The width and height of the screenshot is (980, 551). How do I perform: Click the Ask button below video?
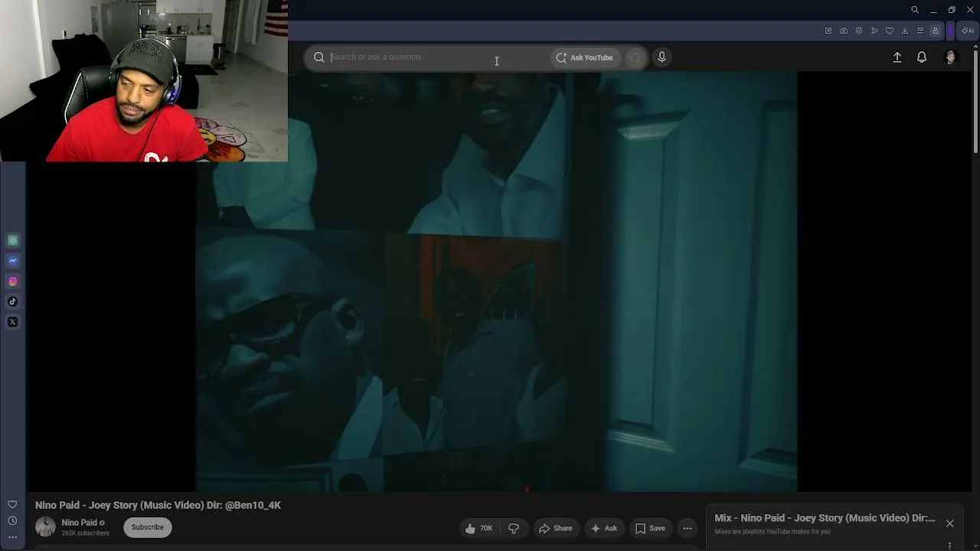(x=604, y=528)
